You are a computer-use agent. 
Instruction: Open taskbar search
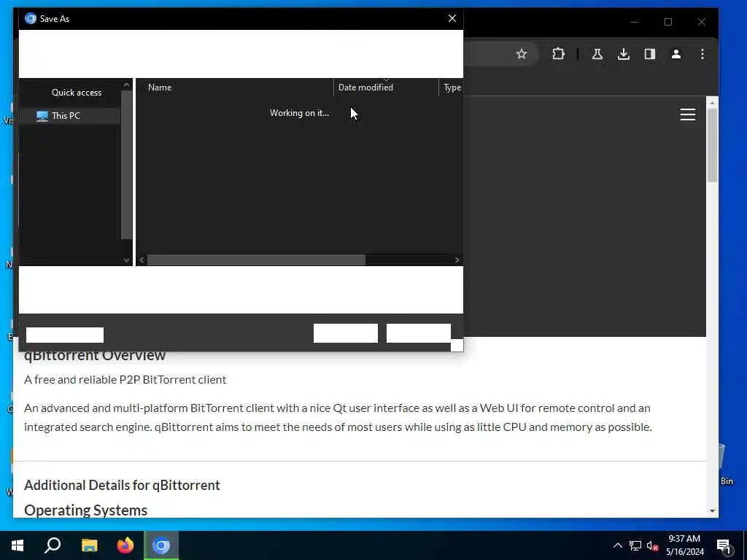pyautogui.click(x=53, y=545)
